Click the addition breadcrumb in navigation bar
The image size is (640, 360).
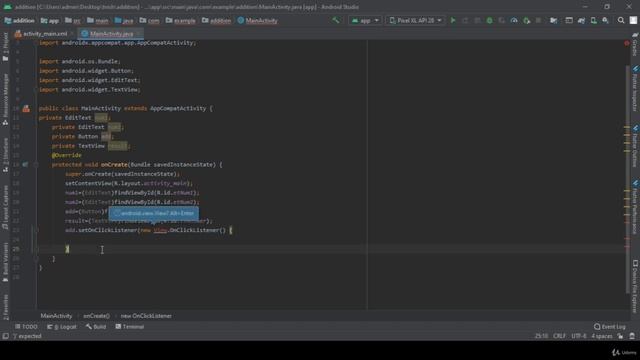point(20,20)
